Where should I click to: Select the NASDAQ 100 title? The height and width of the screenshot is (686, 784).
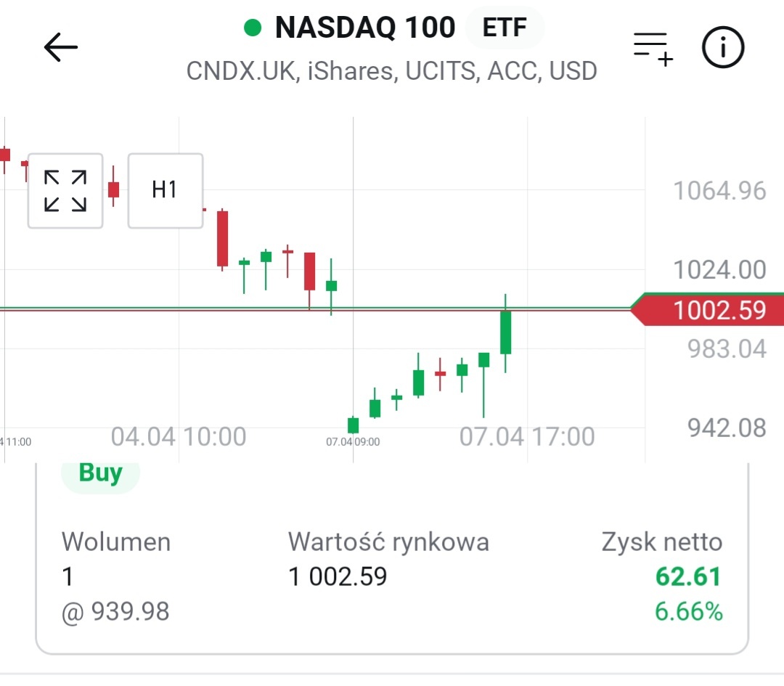tap(364, 28)
